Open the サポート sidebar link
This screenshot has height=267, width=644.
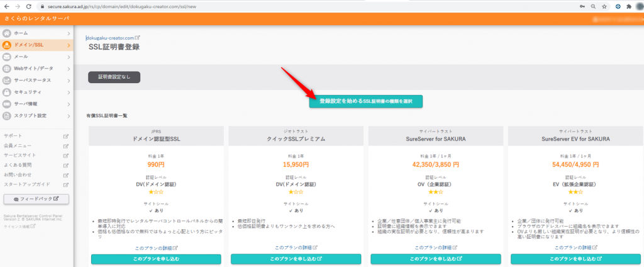[x=13, y=136]
